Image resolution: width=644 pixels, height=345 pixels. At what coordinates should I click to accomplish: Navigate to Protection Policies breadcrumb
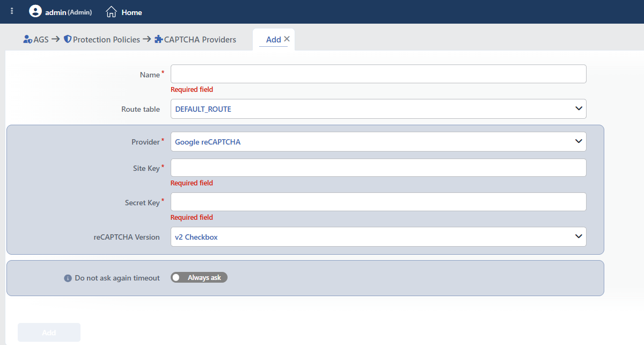106,39
